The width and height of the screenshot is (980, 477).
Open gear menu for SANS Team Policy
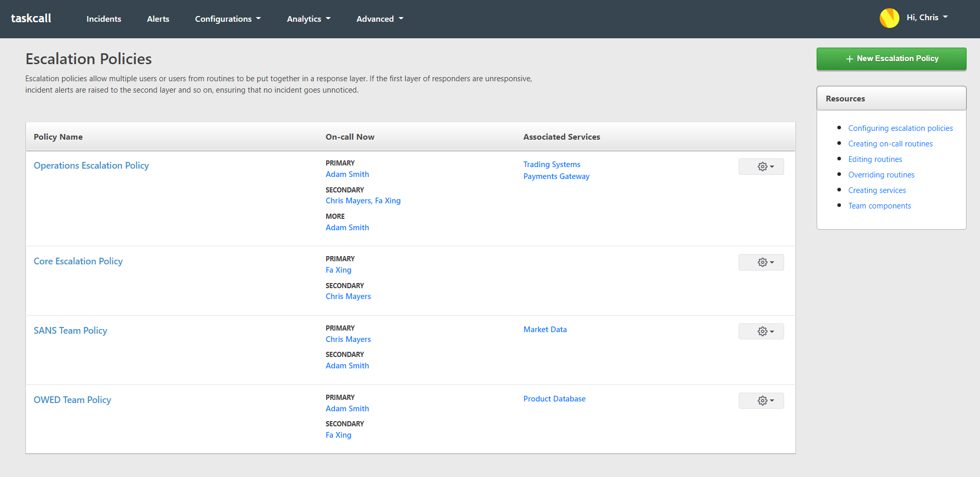761,332
